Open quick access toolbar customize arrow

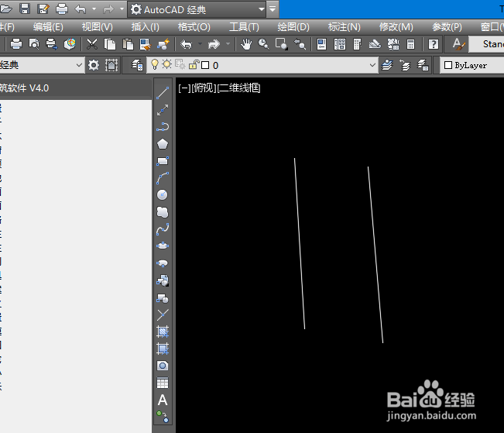(x=273, y=9)
